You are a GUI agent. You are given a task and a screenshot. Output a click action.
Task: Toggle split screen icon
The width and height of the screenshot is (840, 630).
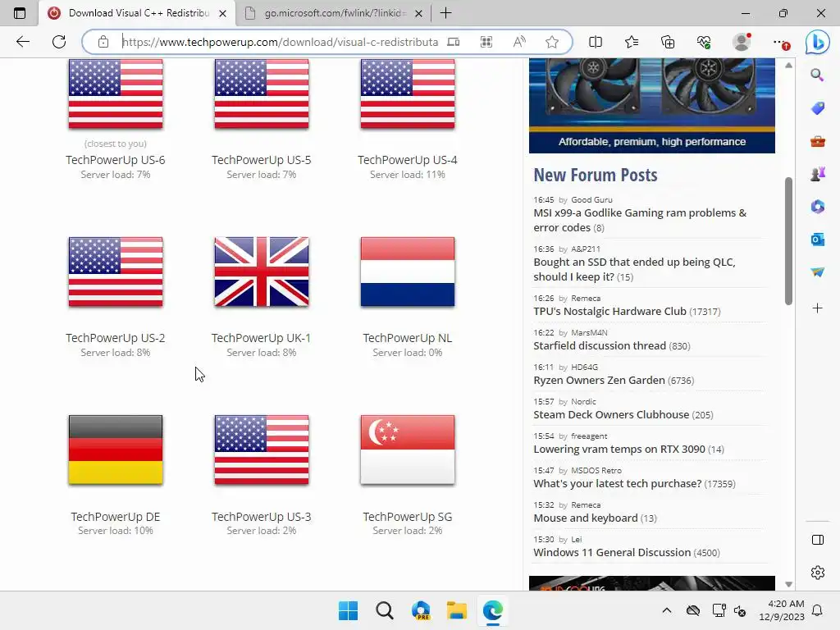(596, 42)
